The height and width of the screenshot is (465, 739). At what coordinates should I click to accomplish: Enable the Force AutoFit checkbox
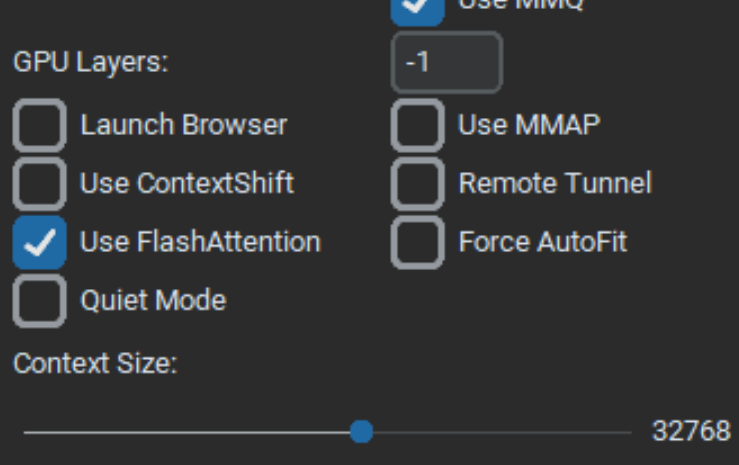(x=418, y=242)
